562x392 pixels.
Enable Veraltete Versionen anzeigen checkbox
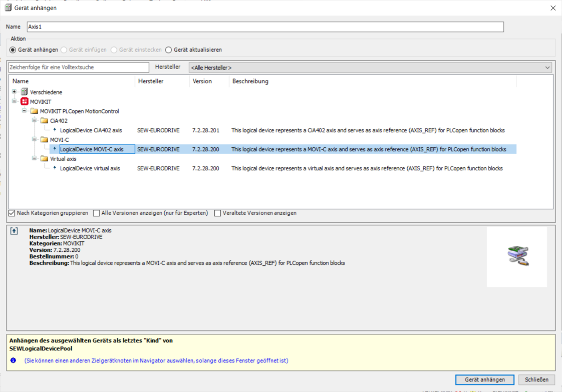pyautogui.click(x=217, y=213)
